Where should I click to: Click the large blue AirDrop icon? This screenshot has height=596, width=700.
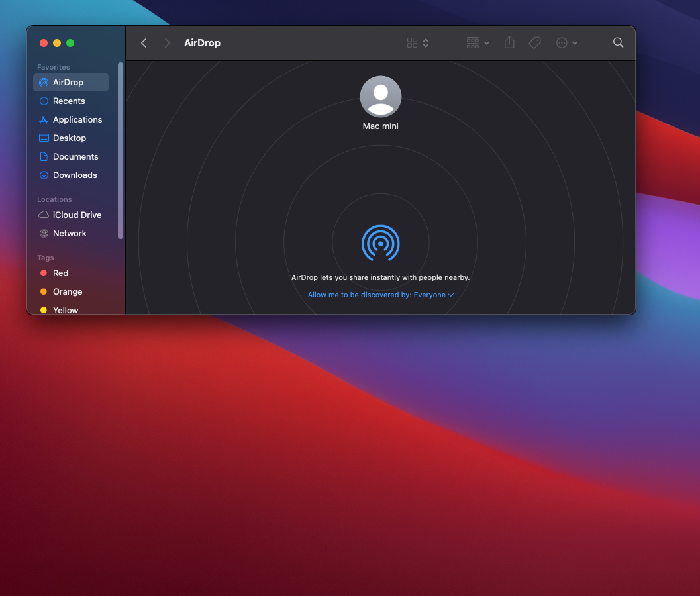pos(380,243)
